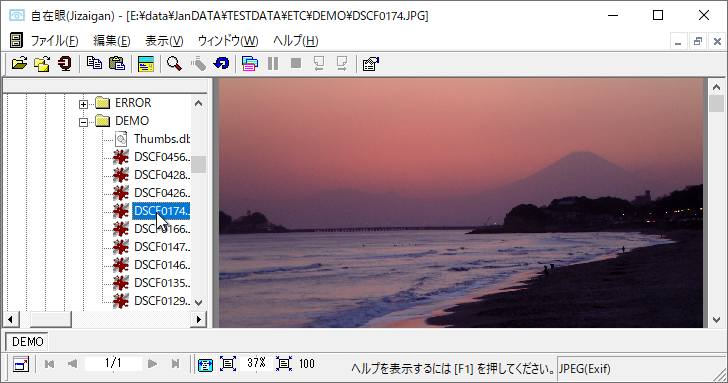This screenshot has width=728, height=383.
Task: Close the inner document window
Action: 717,41
